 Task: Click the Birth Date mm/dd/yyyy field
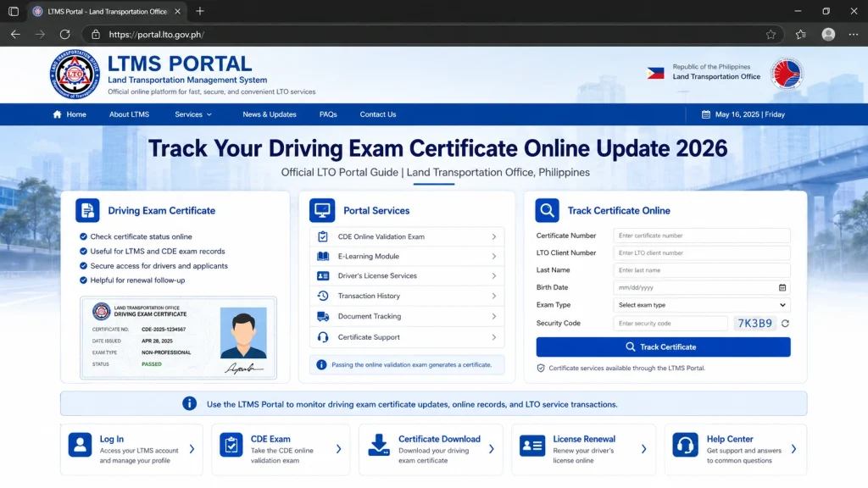(701, 288)
